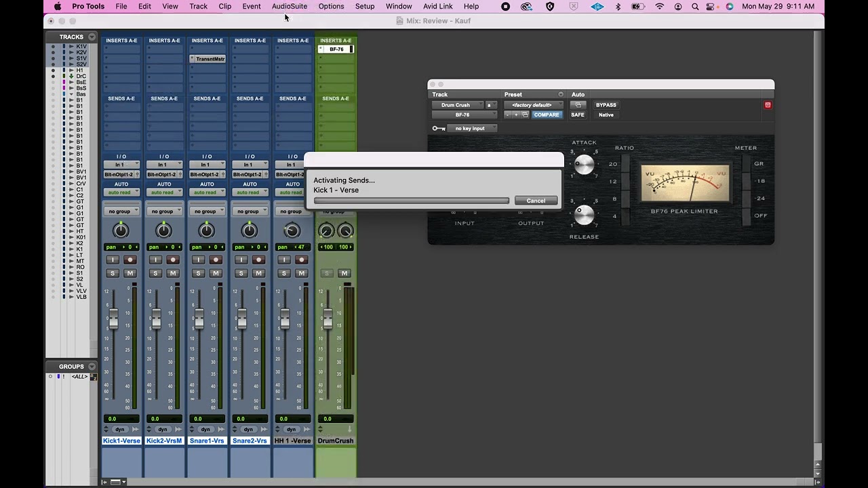Click the Bluetooth icon in menu bar
Viewport: 868px width, 488px height.
[618, 6]
